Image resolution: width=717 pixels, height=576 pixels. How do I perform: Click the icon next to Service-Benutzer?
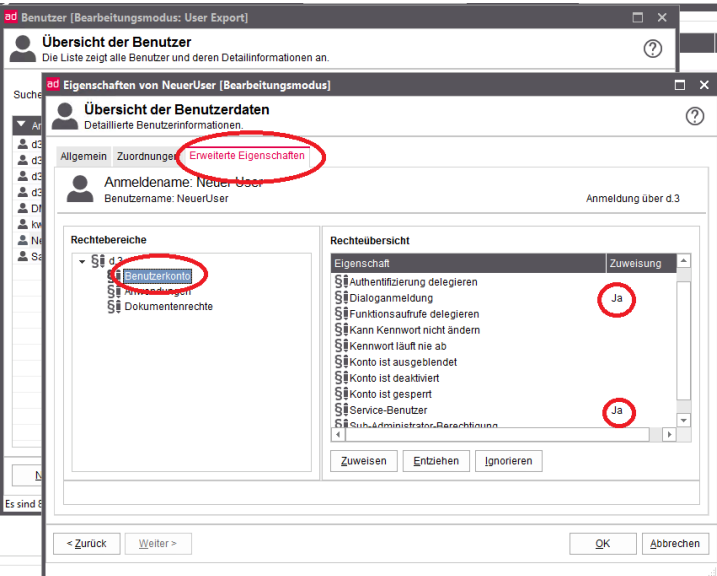pos(341,410)
